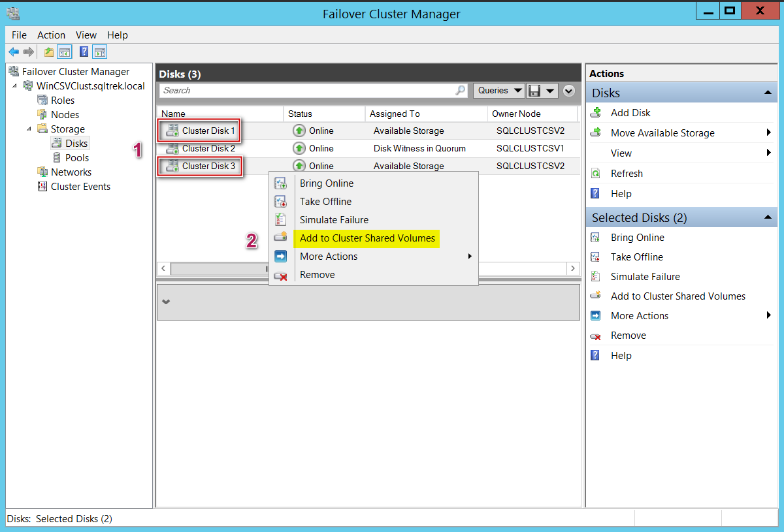The height and width of the screenshot is (532, 784).
Task: Collapse the WinCSVClust.sqltrek.local tree node
Action: (x=14, y=86)
